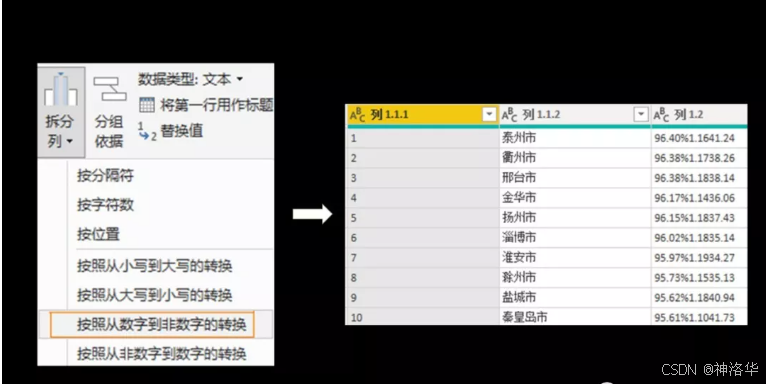
Task: Click the cell 金华市
Action: click(x=574, y=198)
